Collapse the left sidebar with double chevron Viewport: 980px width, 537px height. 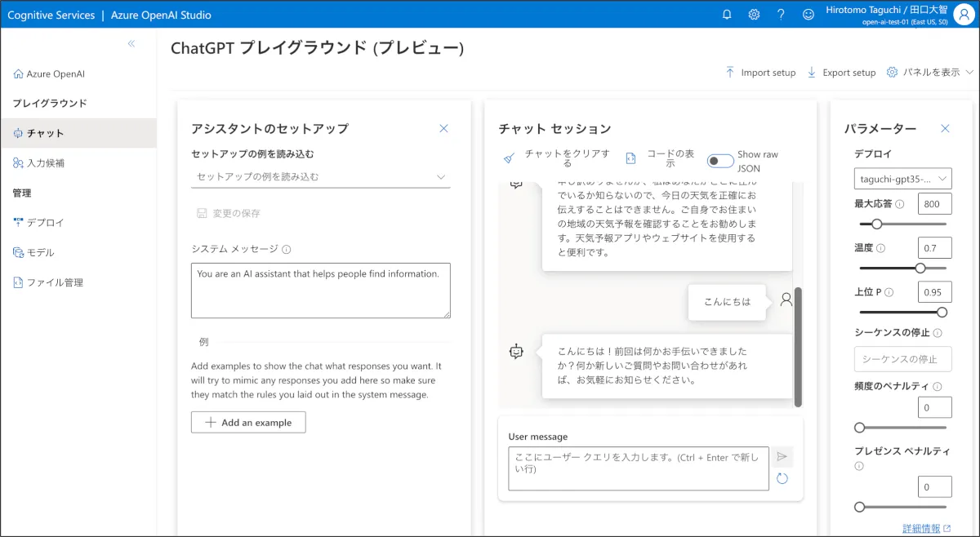click(131, 44)
